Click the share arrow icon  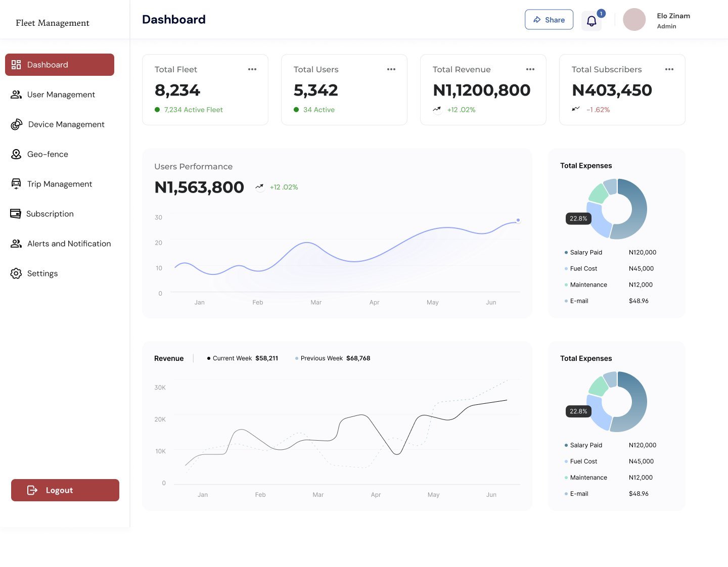pos(537,20)
